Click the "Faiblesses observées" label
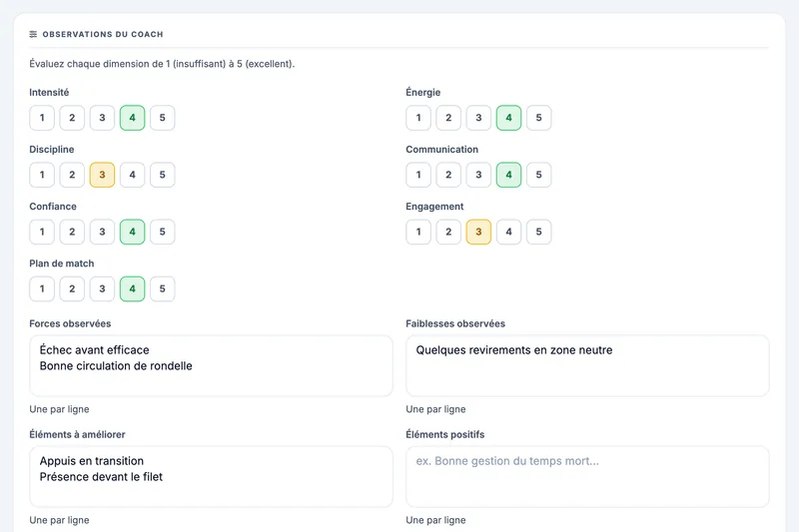The width and height of the screenshot is (799, 532). (455, 323)
